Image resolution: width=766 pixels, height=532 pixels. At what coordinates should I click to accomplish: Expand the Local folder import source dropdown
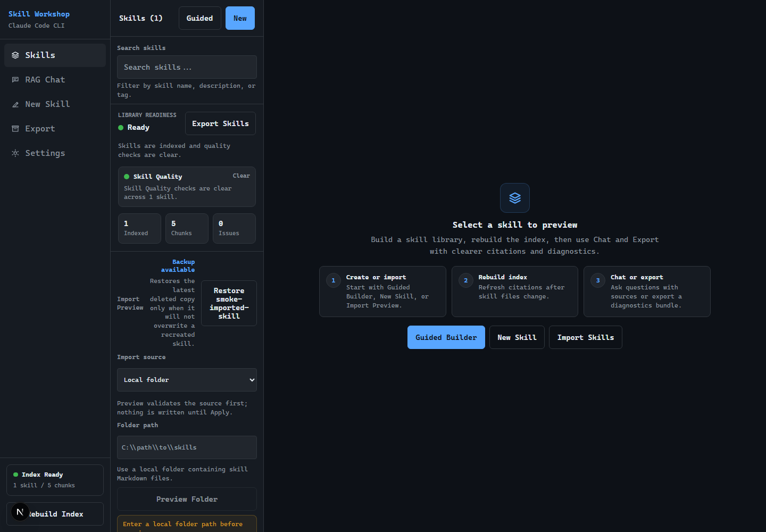pos(187,380)
